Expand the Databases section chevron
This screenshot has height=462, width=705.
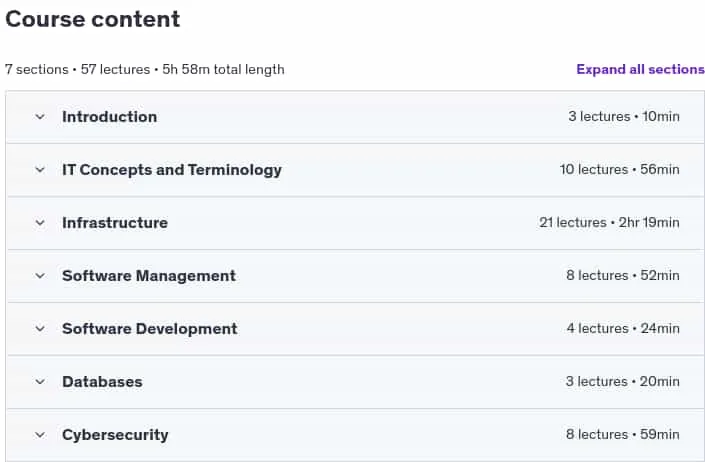tap(40, 382)
